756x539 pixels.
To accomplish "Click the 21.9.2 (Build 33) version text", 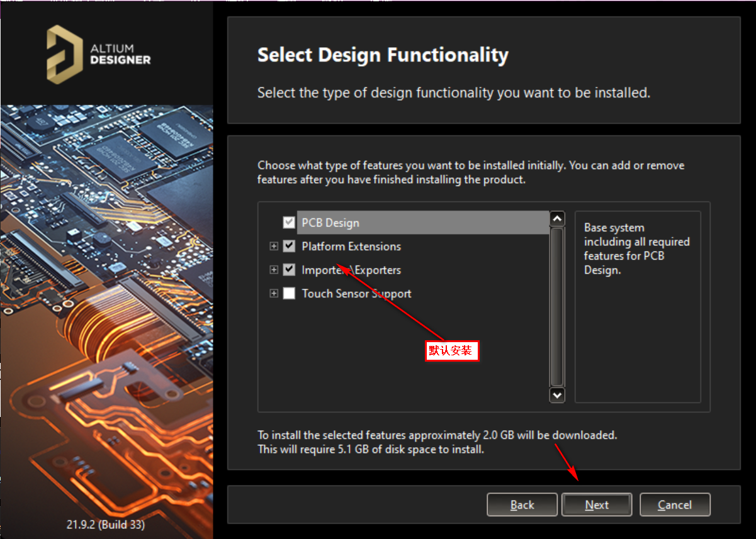I will (106, 524).
